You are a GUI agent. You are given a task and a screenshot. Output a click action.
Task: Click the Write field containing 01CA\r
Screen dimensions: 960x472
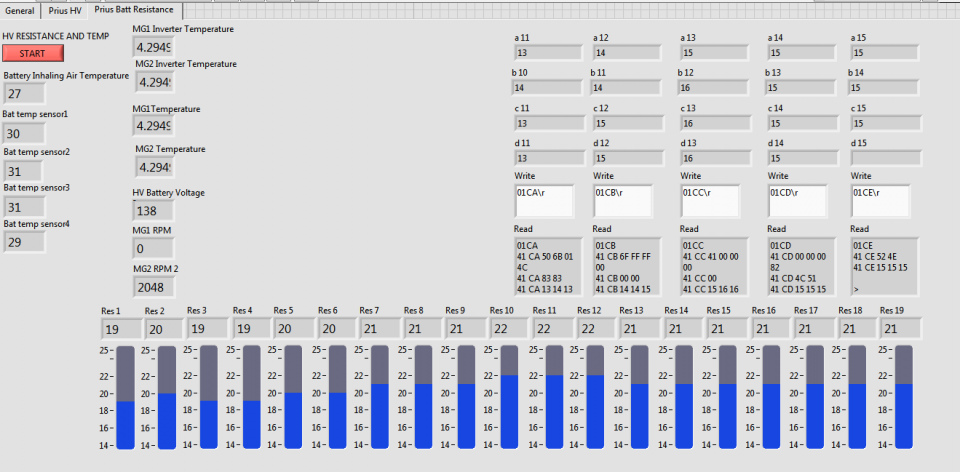pos(543,200)
